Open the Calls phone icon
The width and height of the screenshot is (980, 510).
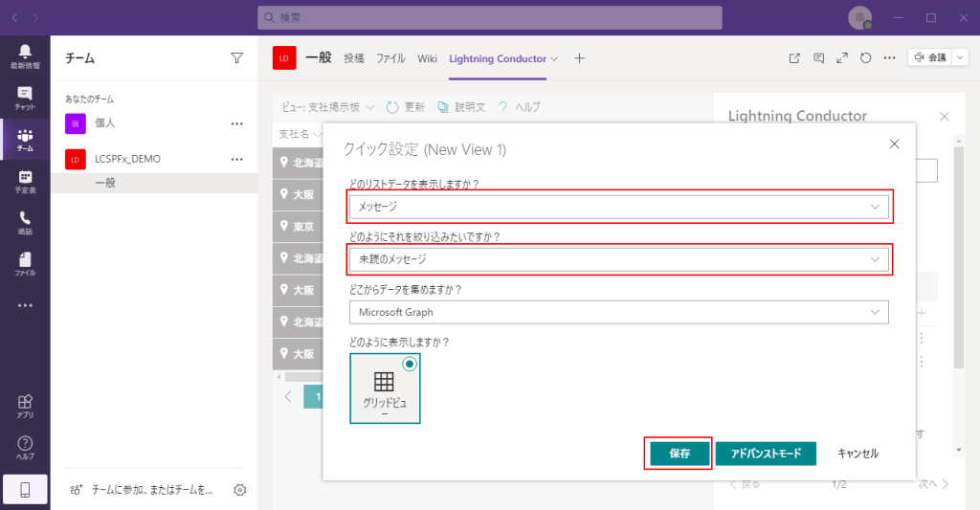coord(25,222)
